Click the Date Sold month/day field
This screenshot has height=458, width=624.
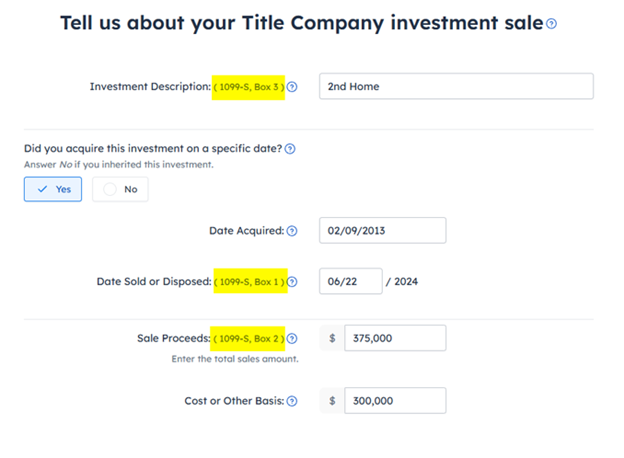[351, 281]
